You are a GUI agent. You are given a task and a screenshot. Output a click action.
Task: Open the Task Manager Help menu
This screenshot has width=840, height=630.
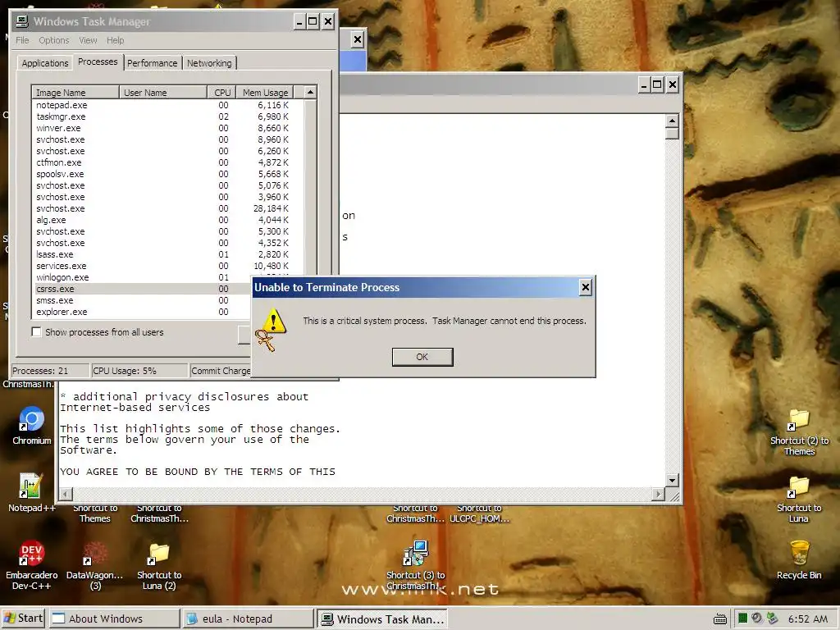click(x=115, y=40)
